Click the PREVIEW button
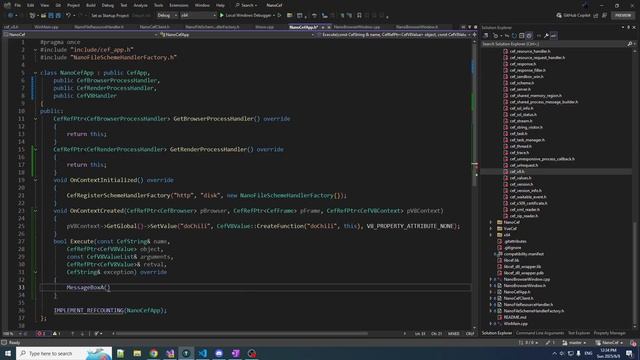 (x=623, y=16)
